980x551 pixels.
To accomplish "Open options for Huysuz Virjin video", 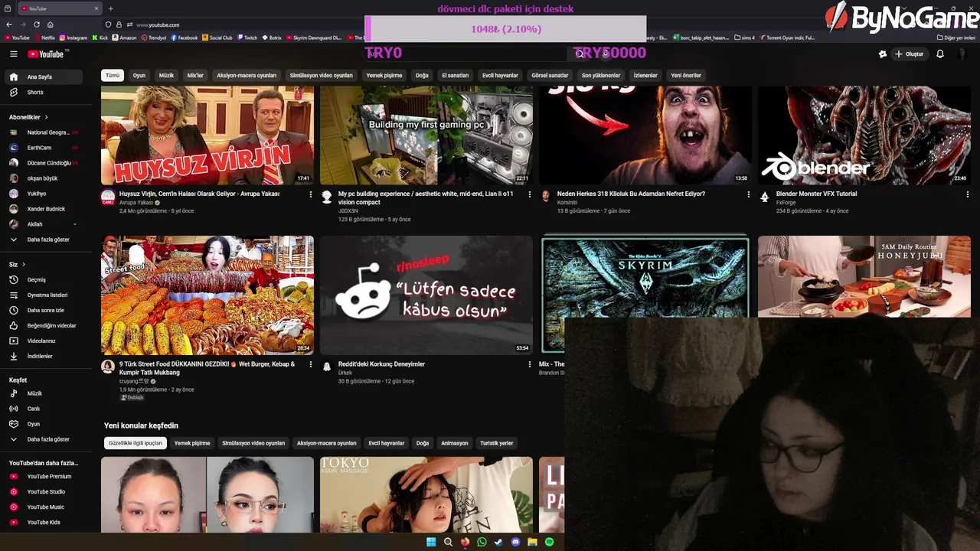I will (x=310, y=194).
